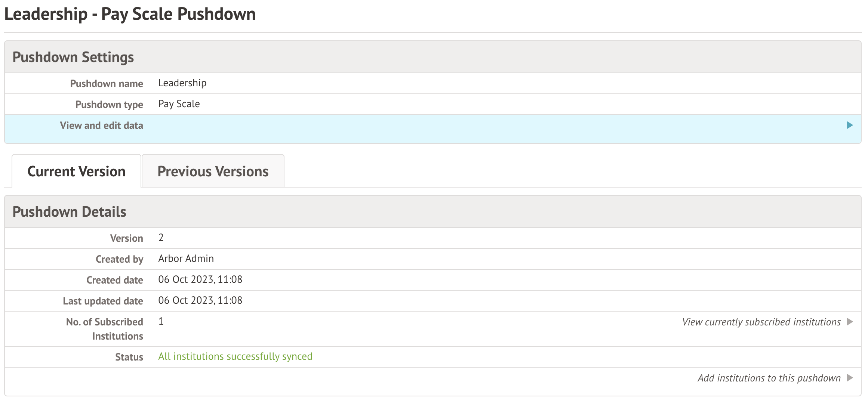Click the Last updated date timestamp value
The height and width of the screenshot is (399, 868).
200,300
